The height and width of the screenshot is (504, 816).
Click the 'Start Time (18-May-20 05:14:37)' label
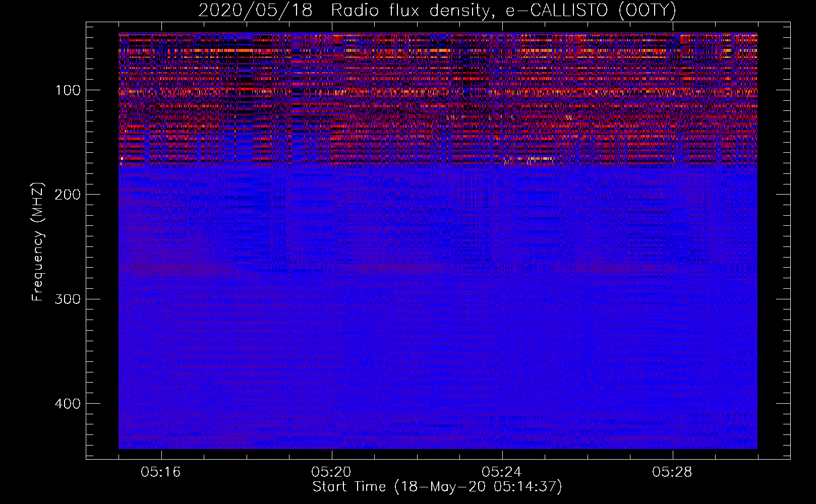437,487
